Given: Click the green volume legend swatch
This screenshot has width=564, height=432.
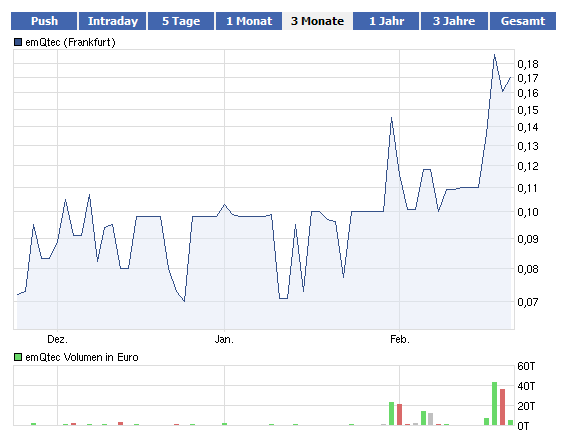Looking at the screenshot, I should (x=18, y=357).
